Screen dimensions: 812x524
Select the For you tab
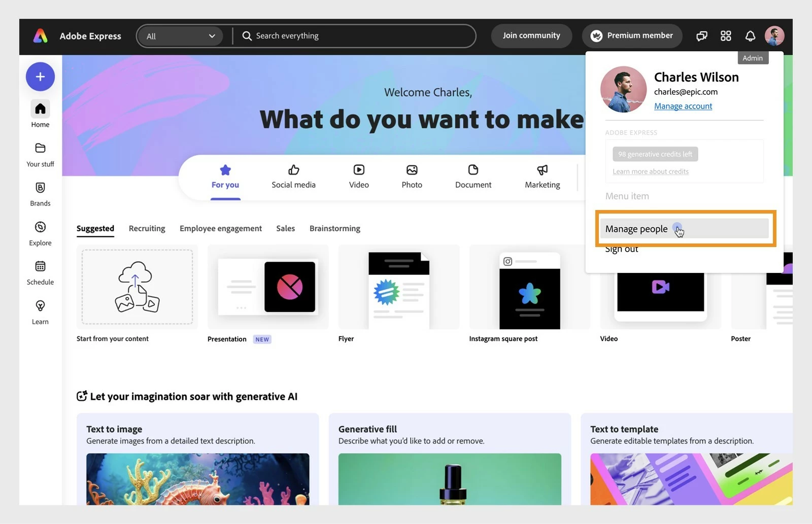(x=225, y=177)
